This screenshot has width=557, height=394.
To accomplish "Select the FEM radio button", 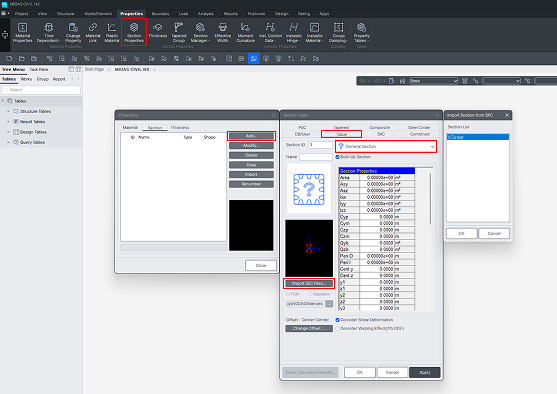I will 288,294.
